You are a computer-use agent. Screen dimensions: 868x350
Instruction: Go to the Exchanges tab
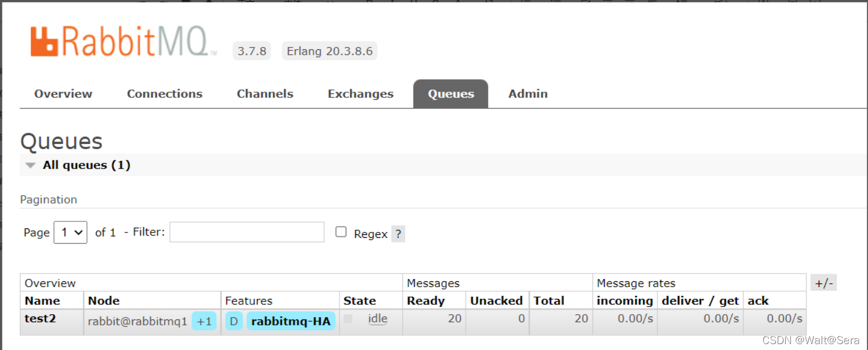click(x=361, y=94)
